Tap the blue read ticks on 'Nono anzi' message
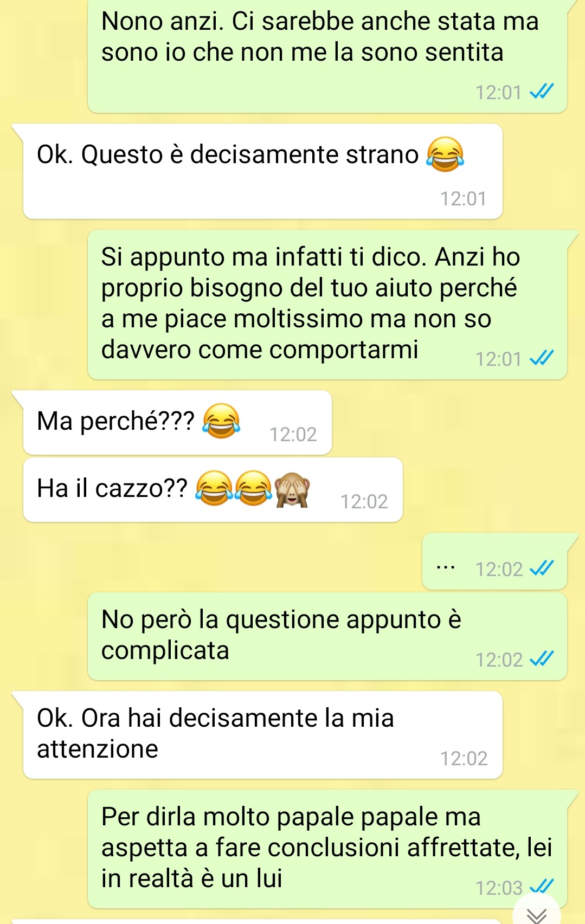 (x=542, y=91)
